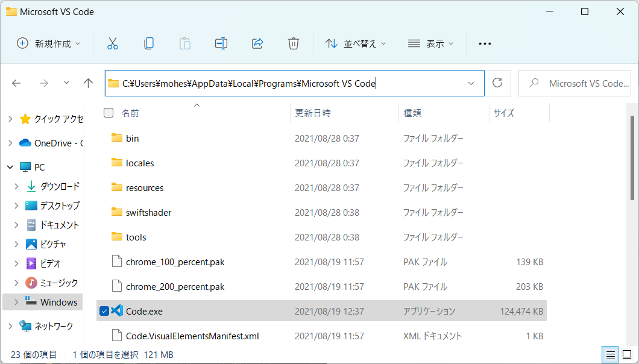
Task: Click the swiftshader folder icon
Action: pyautogui.click(x=117, y=212)
